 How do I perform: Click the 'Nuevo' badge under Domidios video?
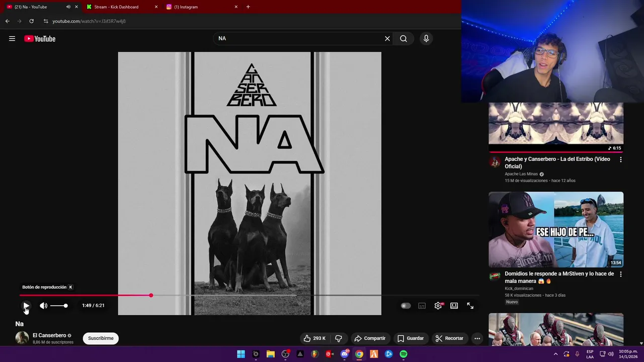[x=512, y=302]
